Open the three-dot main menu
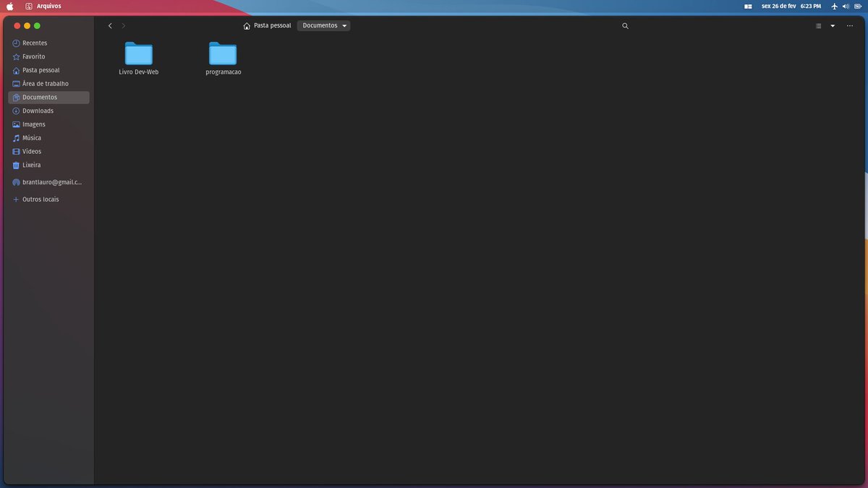This screenshot has width=868, height=488. [x=850, y=25]
